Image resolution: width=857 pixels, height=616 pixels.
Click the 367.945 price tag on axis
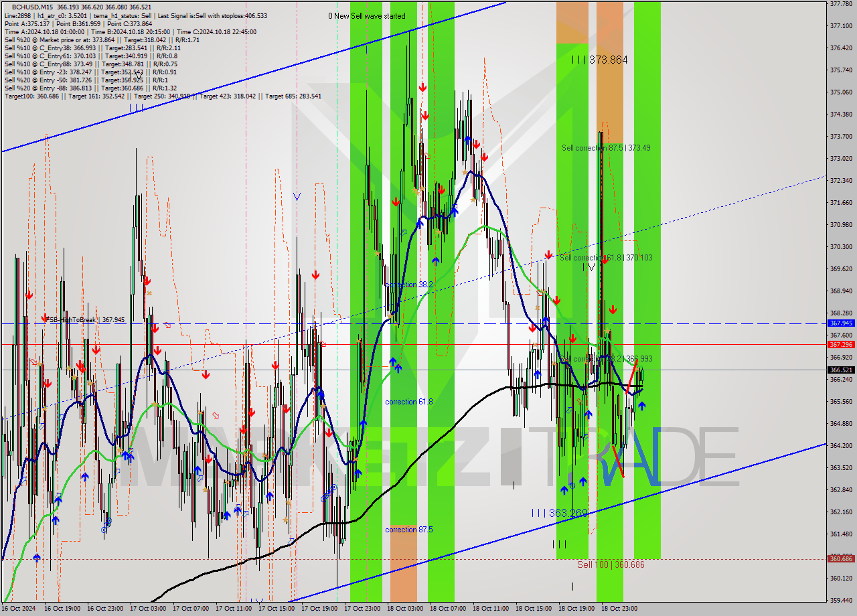tap(842, 323)
